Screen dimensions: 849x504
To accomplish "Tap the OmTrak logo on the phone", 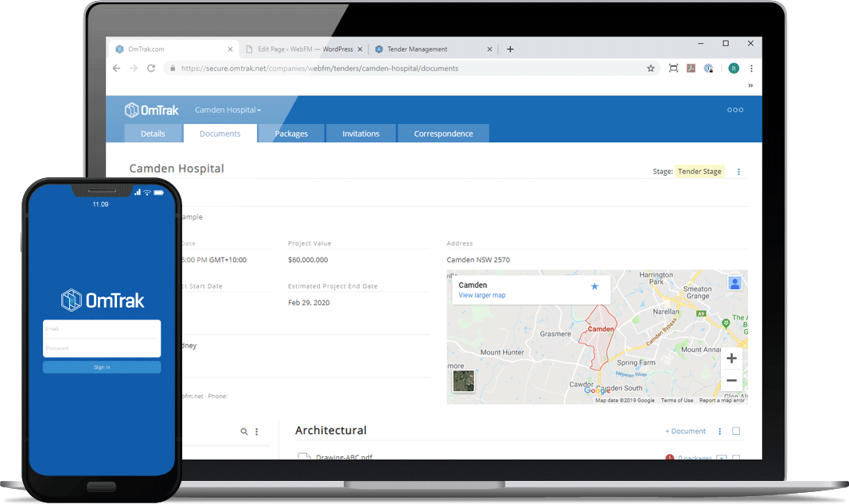I will click(103, 300).
